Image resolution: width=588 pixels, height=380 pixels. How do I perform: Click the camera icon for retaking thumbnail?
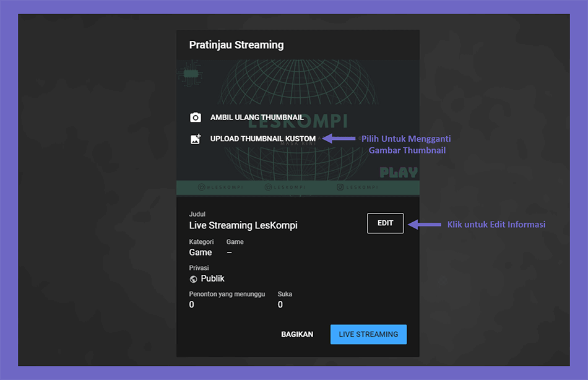(196, 118)
